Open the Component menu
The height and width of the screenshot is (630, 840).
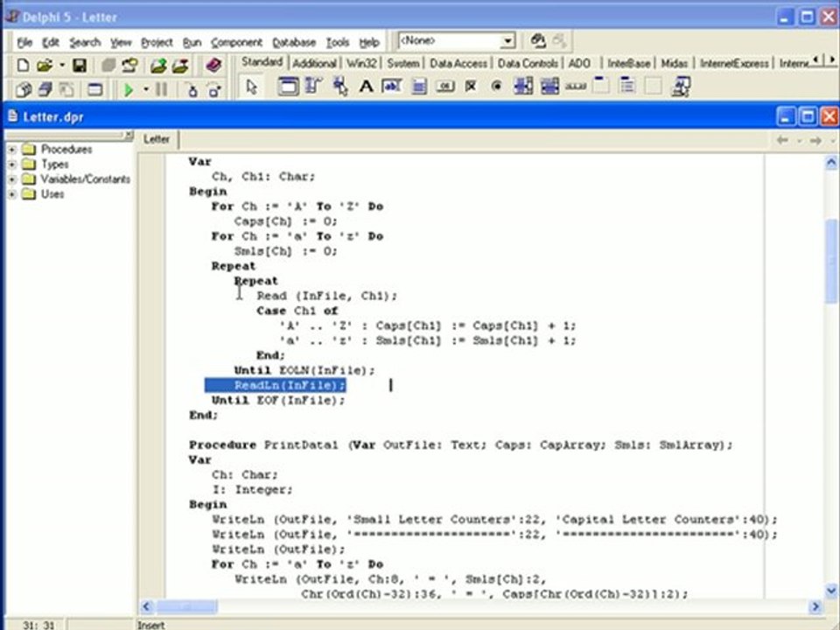coord(236,42)
